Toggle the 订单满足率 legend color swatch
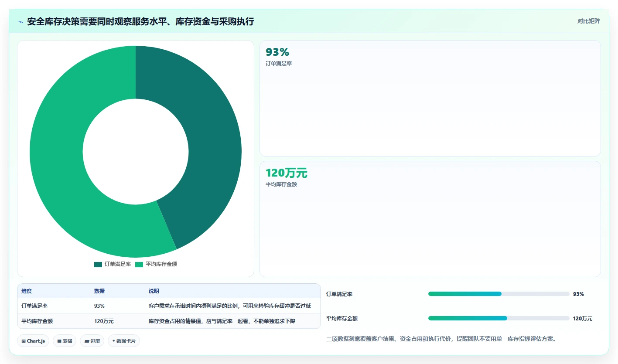This screenshot has width=618, height=364. click(x=98, y=264)
